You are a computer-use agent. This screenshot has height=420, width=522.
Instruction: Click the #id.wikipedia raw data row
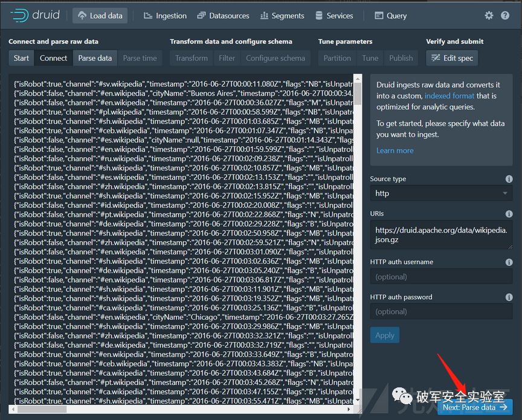[x=184, y=205]
